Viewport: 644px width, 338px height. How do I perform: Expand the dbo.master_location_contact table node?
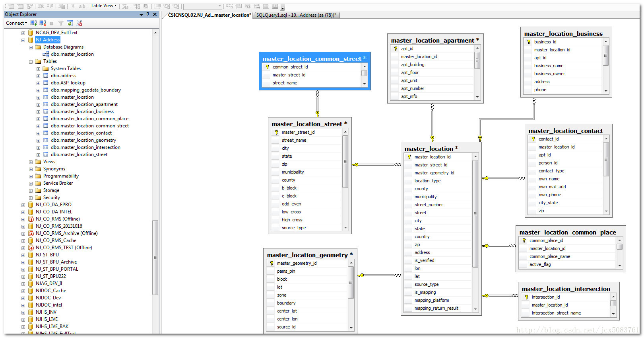click(x=38, y=133)
